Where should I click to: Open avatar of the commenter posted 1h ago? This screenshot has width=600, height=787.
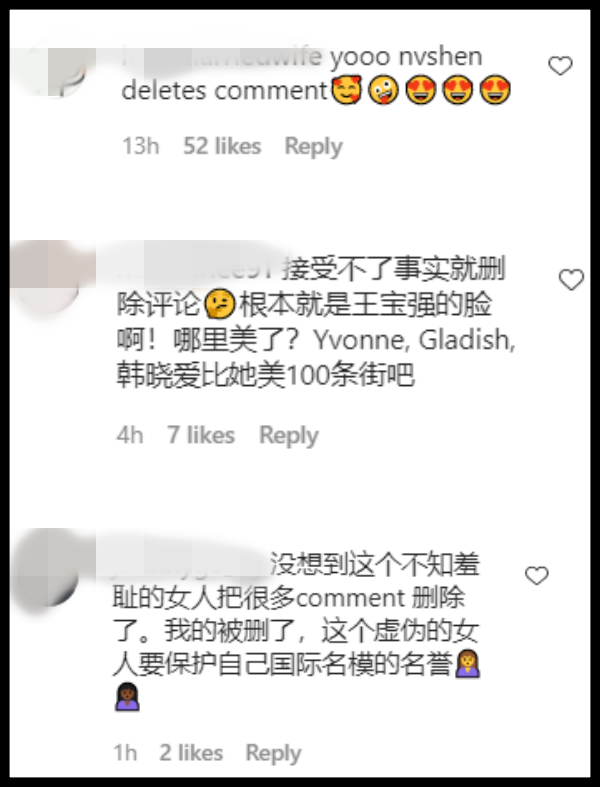tap(48, 570)
